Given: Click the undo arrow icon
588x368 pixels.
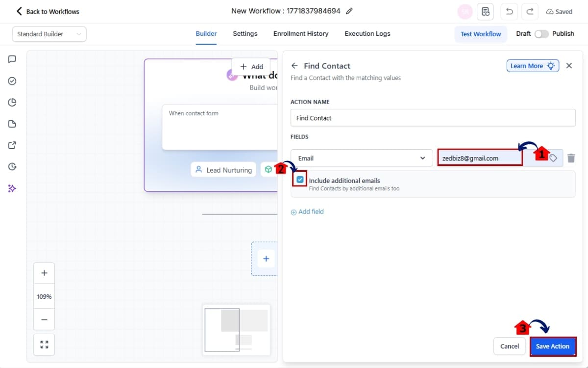Looking at the screenshot, I should tap(509, 11).
